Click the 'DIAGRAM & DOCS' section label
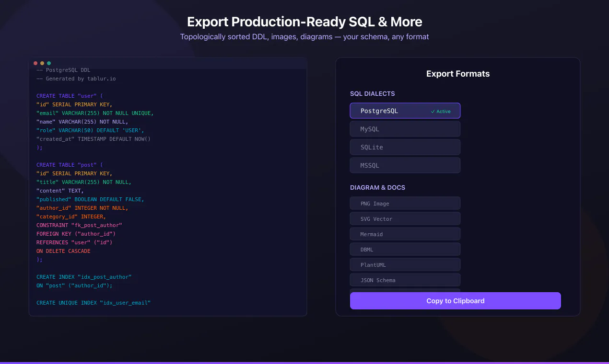Viewport: 609px width, 364px height. [x=378, y=188]
